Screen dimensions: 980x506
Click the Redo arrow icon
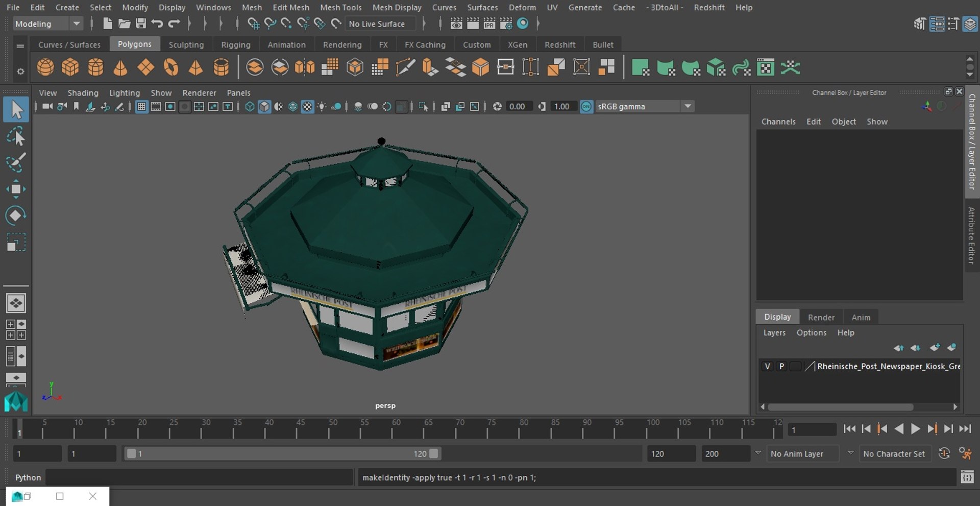click(x=174, y=23)
